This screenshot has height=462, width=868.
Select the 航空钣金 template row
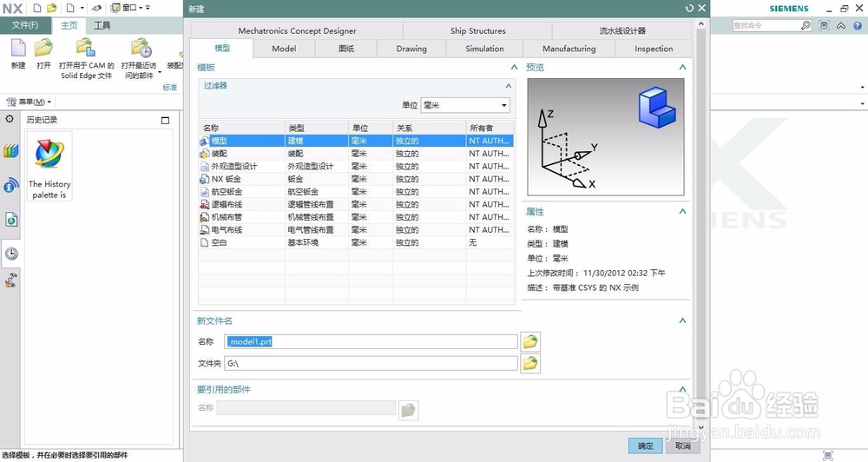(356, 192)
